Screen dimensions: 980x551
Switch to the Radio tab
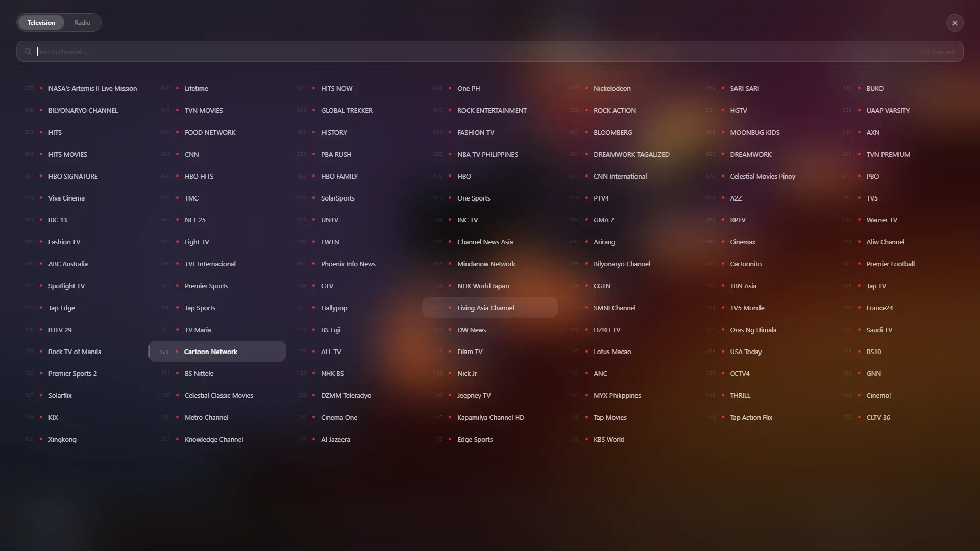coord(82,22)
